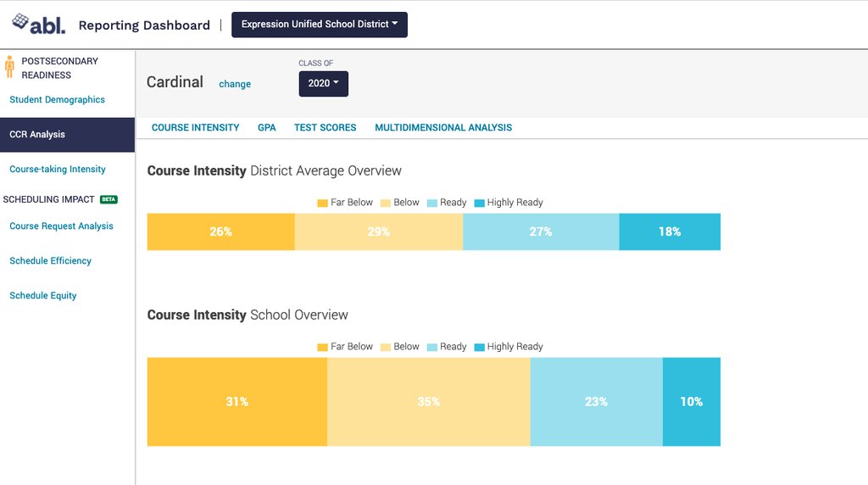This screenshot has height=485, width=868.
Task: Toggle Below legend in District Average chart
Action: click(400, 203)
